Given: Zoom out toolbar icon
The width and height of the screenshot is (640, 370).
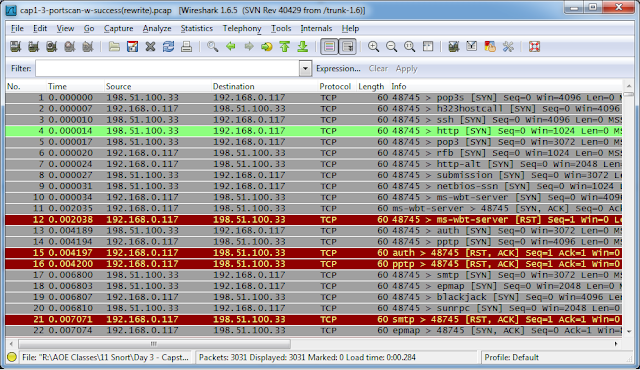Looking at the screenshot, I should point(391,47).
